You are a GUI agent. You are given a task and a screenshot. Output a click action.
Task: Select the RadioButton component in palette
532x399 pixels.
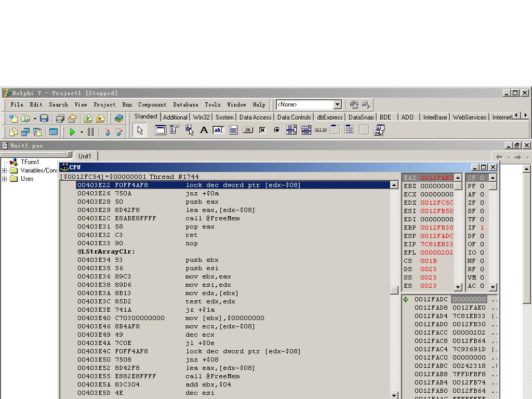pyautogui.click(x=277, y=130)
